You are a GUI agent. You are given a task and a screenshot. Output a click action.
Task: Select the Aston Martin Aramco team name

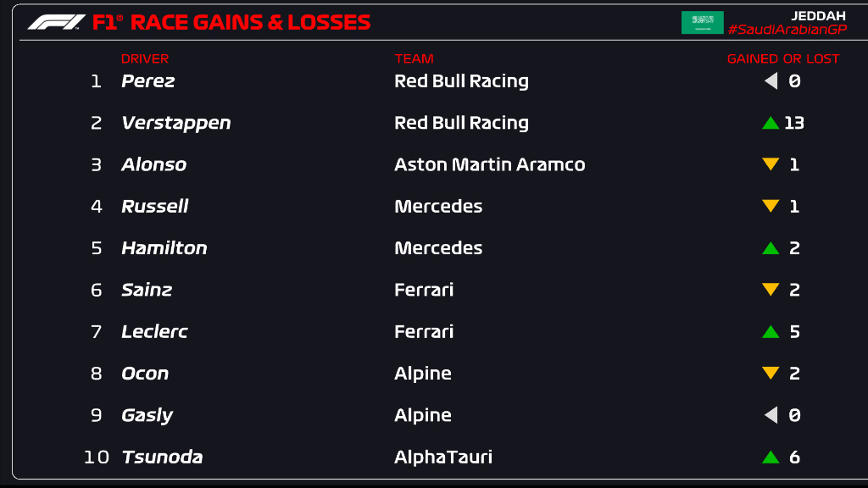489,164
